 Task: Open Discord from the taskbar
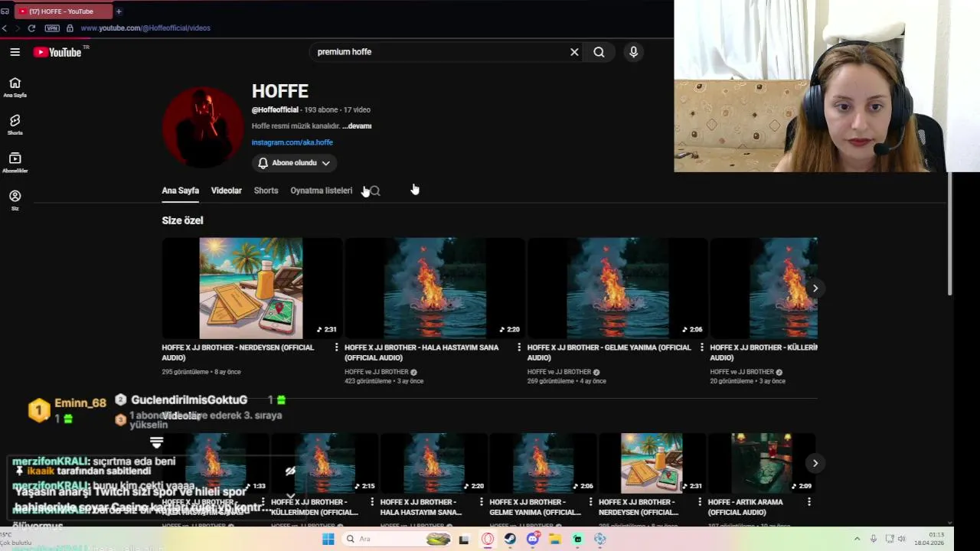[533, 539]
